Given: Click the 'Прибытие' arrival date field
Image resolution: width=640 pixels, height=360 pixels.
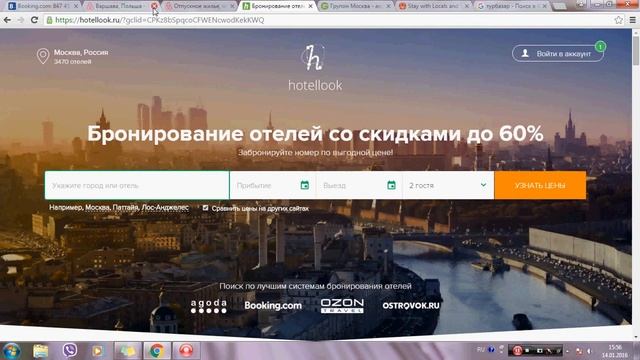Looking at the screenshot, I should coord(273,185).
